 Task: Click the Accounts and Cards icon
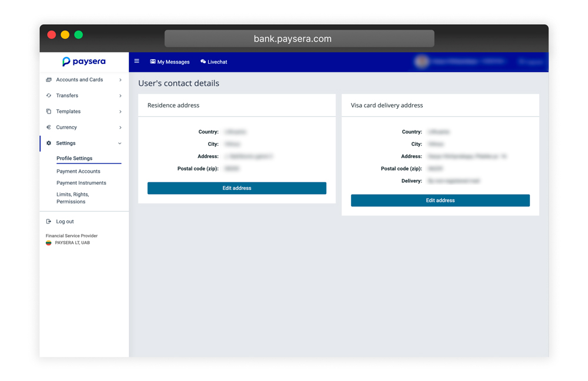coord(49,80)
